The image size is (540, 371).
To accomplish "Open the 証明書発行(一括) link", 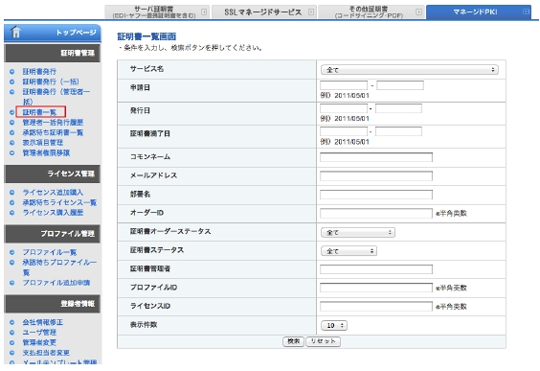I will pyautogui.click(x=51, y=82).
